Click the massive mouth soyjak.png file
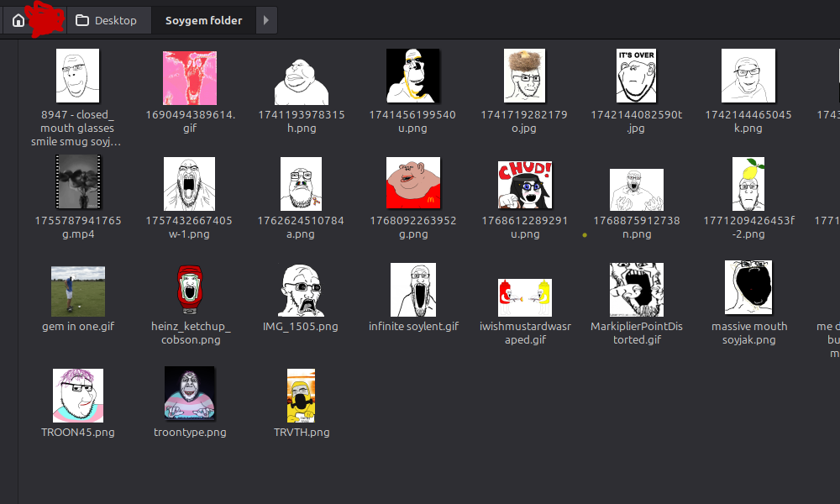The height and width of the screenshot is (504, 840). point(748,287)
